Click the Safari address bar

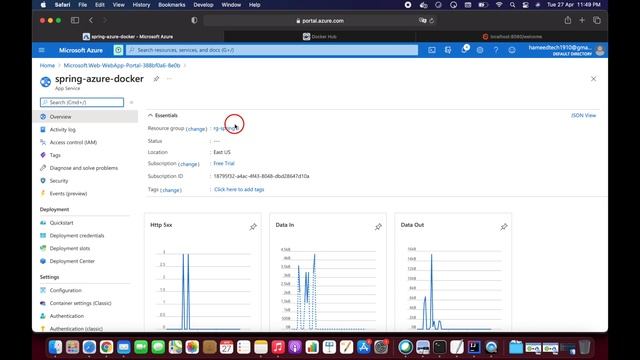(320, 20)
